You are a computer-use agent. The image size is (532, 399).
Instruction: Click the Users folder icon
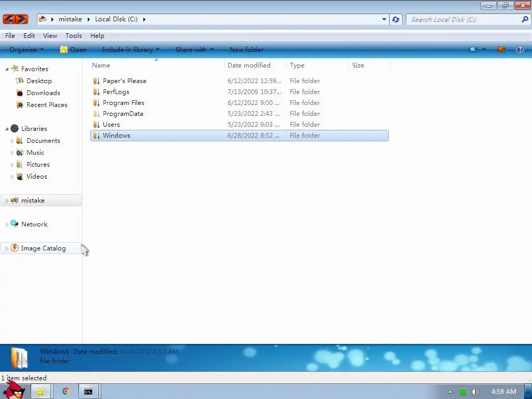click(x=96, y=124)
